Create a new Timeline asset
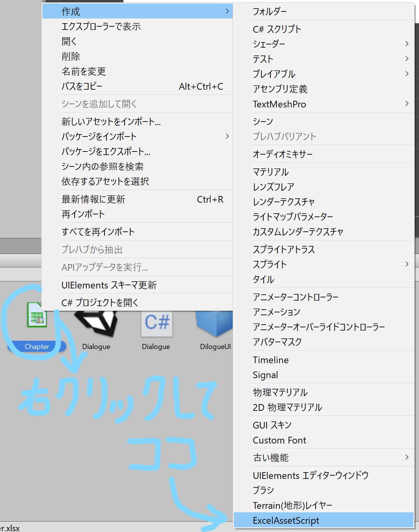The image size is (419, 532). pyautogui.click(x=270, y=360)
